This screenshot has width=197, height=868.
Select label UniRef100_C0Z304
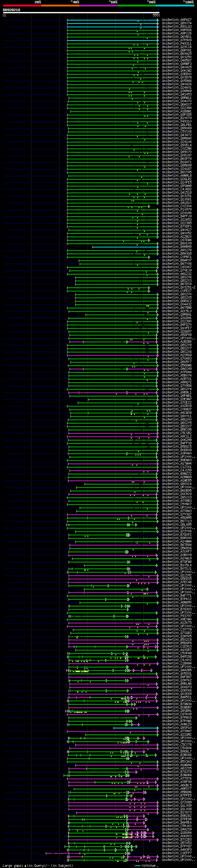177,206
